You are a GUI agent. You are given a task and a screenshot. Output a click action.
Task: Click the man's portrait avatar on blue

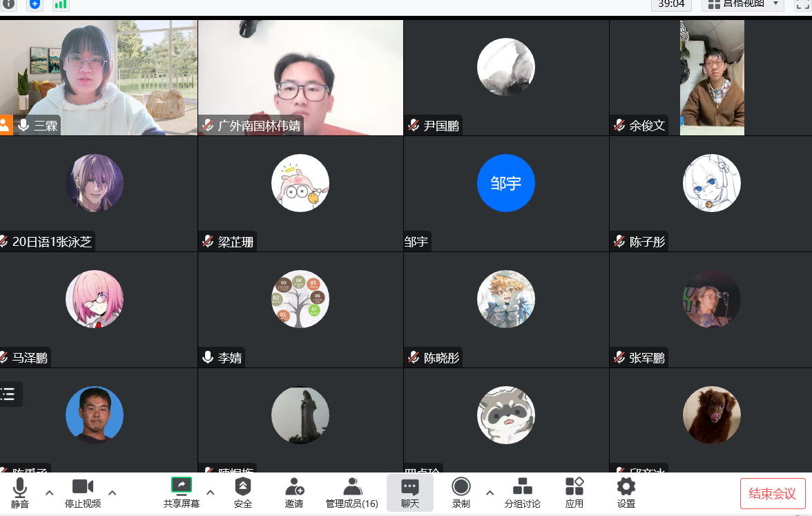coord(95,415)
